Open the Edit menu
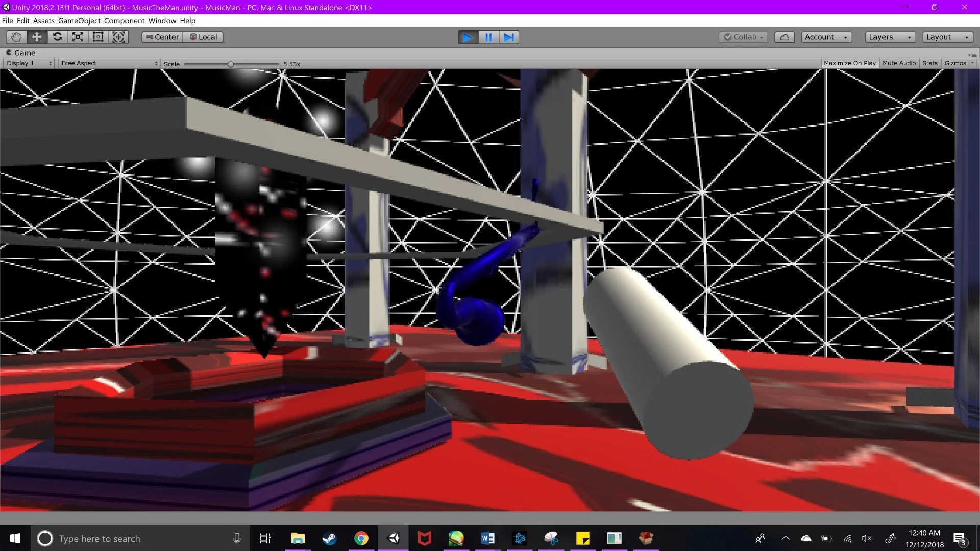980x551 pixels. pyautogui.click(x=23, y=21)
